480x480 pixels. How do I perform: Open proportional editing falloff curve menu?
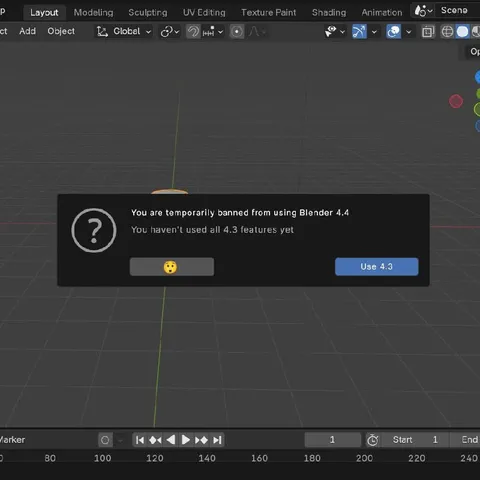click(x=257, y=32)
